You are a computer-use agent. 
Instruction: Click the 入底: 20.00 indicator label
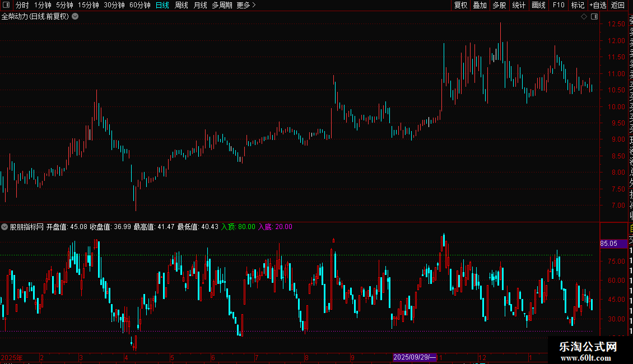click(x=275, y=227)
